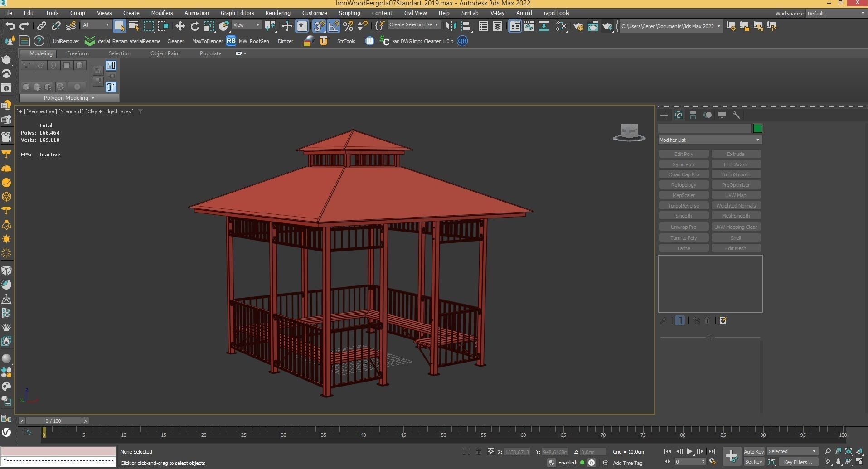The height and width of the screenshot is (469, 868).
Task: Click the RB plugin icon
Action: pos(231,41)
